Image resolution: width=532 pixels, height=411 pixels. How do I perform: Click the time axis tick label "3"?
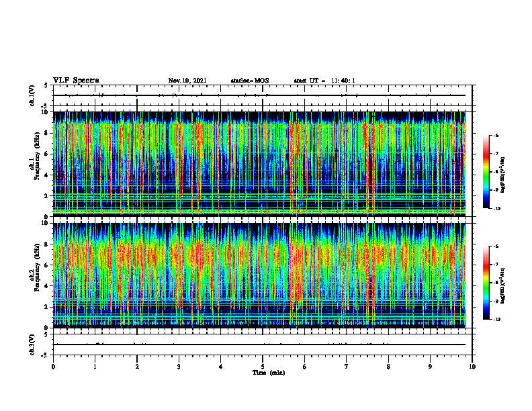[179, 367]
